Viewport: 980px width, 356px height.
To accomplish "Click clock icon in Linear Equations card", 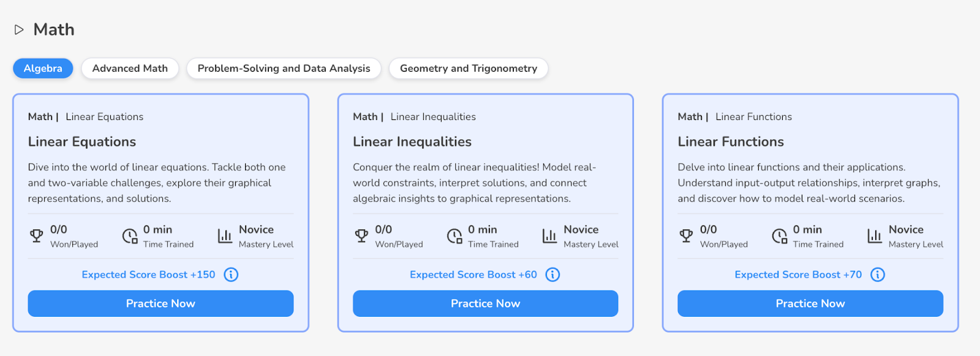I will tap(130, 236).
